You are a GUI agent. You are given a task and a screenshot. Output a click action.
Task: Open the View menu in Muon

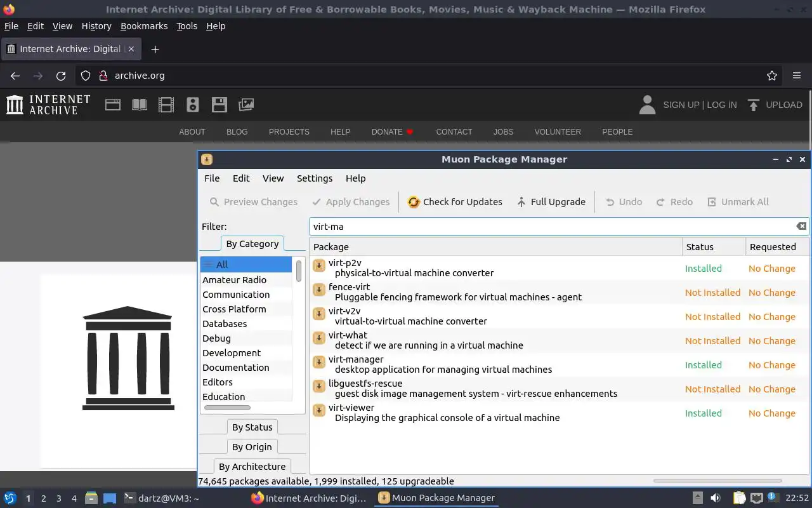click(273, 178)
